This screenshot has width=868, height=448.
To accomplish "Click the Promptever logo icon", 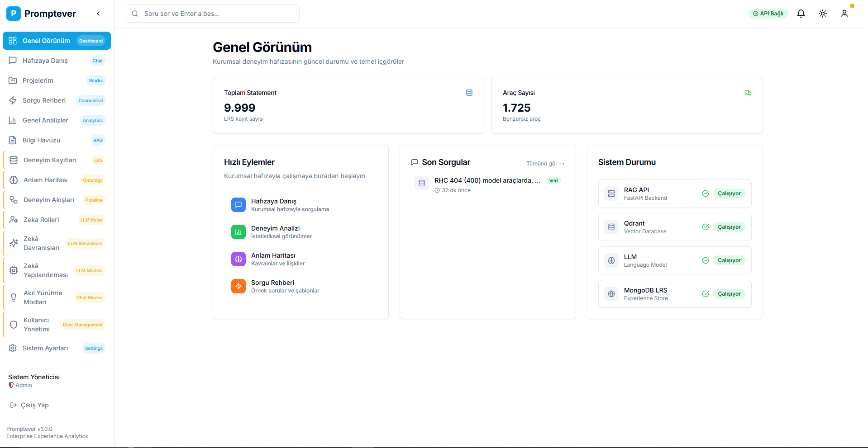I will (13, 14).
